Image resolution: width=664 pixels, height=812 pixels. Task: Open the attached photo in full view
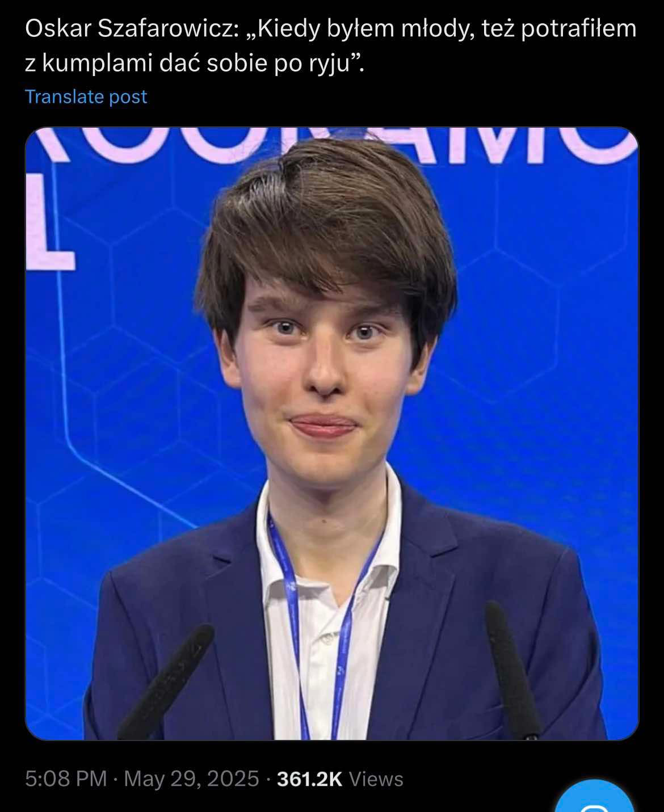click(x=332, y=434)
